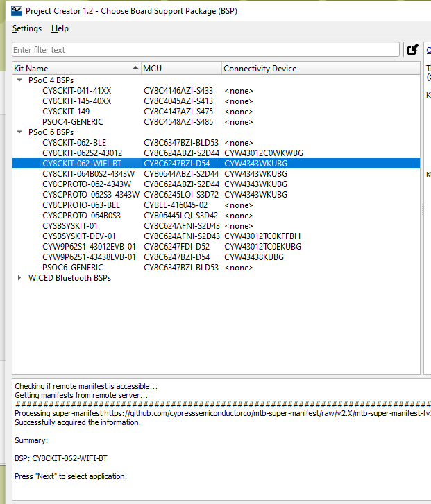
Task: Click MCU cell CY8C6247FDI-D52
Action: point(177,247)
